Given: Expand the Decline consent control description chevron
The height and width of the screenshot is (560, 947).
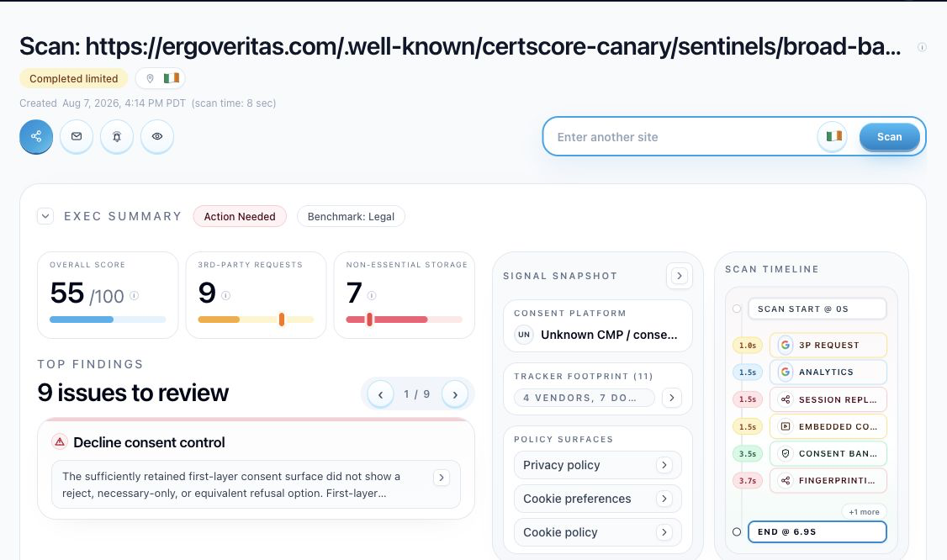Looking at the screenshot, I should [x=442, y=478].
